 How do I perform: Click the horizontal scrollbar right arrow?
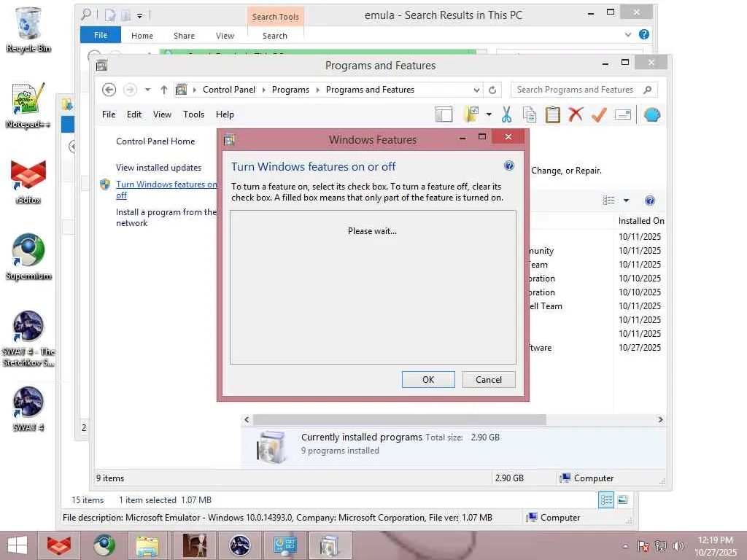[660, 419]
